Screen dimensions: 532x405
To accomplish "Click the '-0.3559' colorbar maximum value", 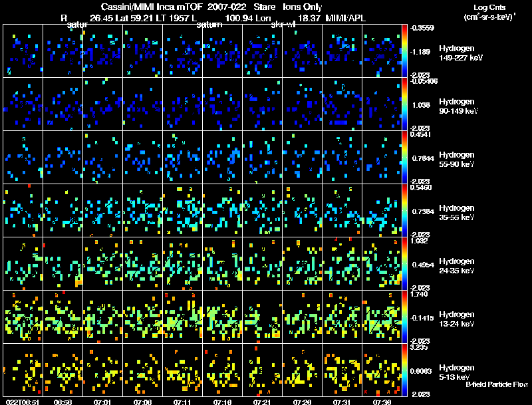I will (422, 28).
